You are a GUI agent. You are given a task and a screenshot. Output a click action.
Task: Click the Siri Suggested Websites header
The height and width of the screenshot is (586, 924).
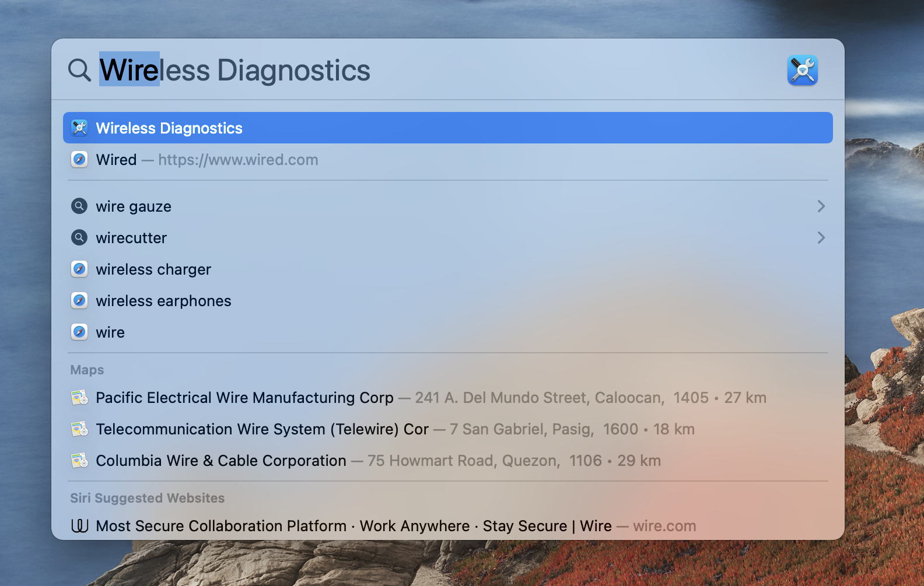pyautogui.click(x=147, y=498)
